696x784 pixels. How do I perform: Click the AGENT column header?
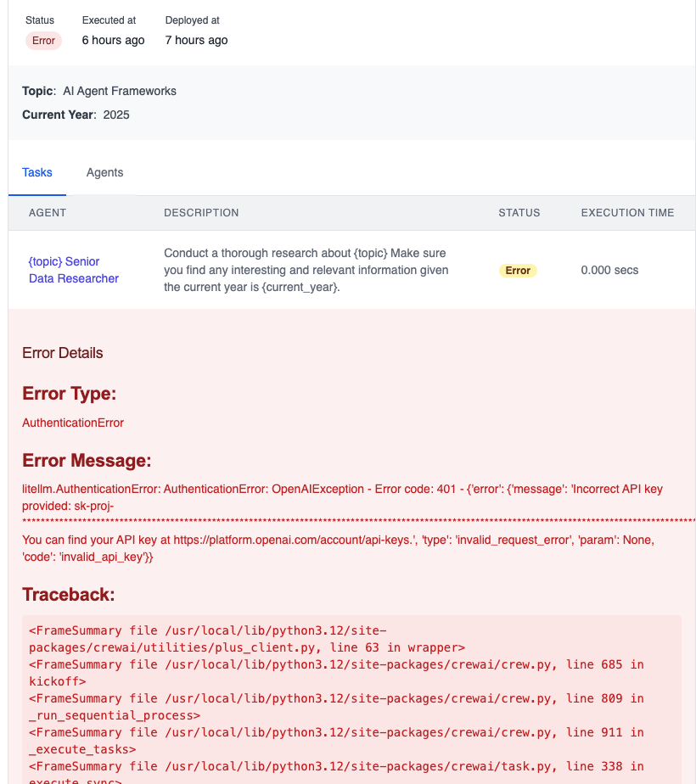[48, 213]
